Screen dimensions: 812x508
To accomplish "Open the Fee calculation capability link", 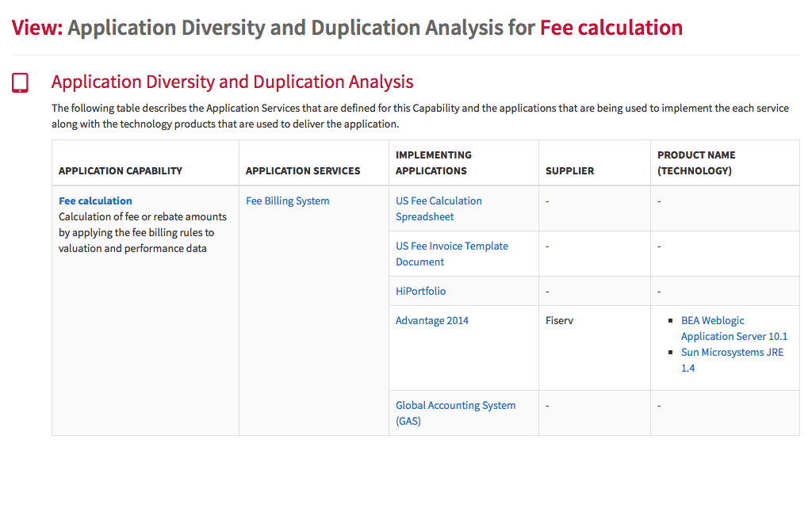I will 95,201.
